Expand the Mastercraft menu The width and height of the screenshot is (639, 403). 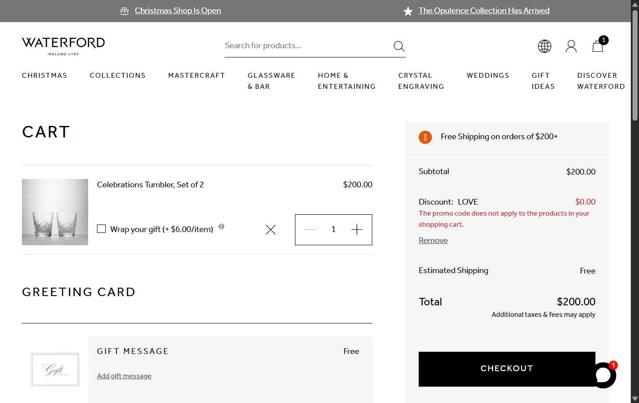tap(196, 75)
